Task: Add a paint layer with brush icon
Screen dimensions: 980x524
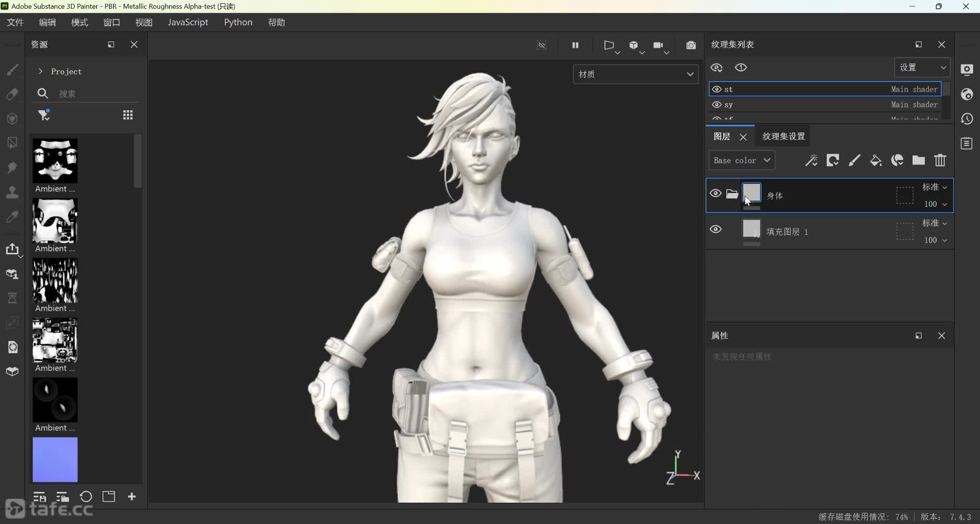Action: click(854, 160)
